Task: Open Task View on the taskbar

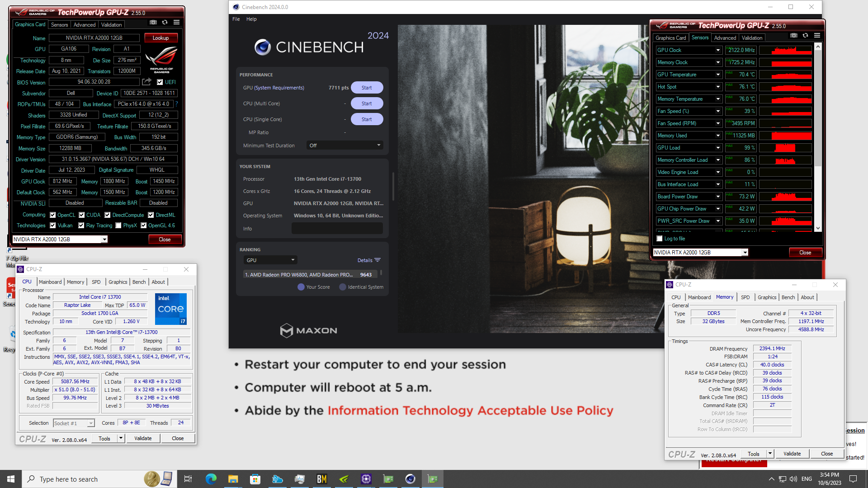Action: [188, 479]
